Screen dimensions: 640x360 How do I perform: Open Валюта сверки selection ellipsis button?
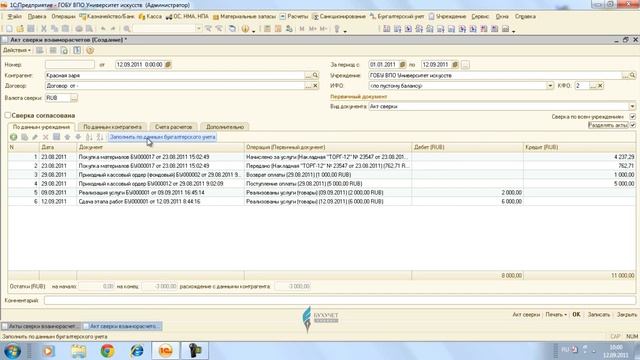pos(74,98)
